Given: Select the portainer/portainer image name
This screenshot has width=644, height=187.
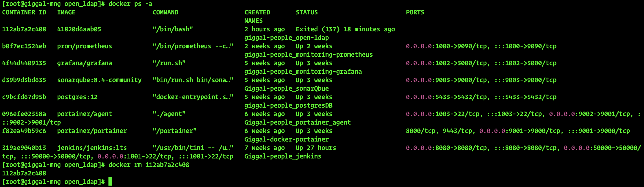Looking at the screenshot, I should (92, 131).
